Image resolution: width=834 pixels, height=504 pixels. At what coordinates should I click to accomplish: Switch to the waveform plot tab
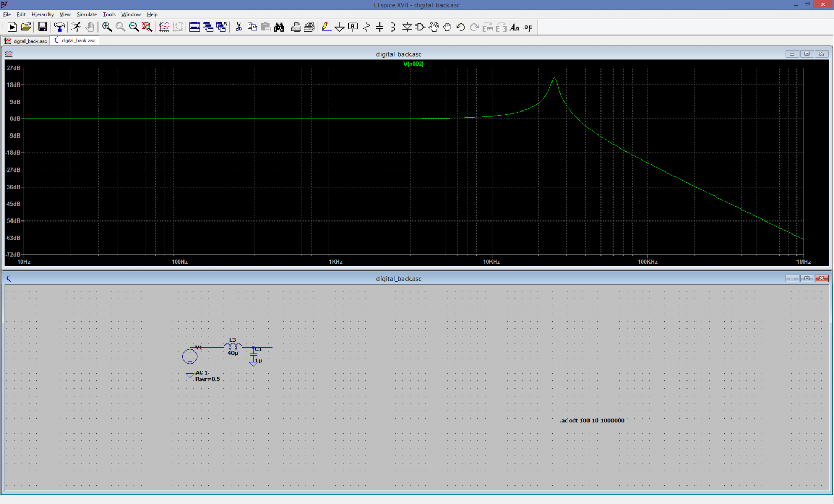coord(26,41)
